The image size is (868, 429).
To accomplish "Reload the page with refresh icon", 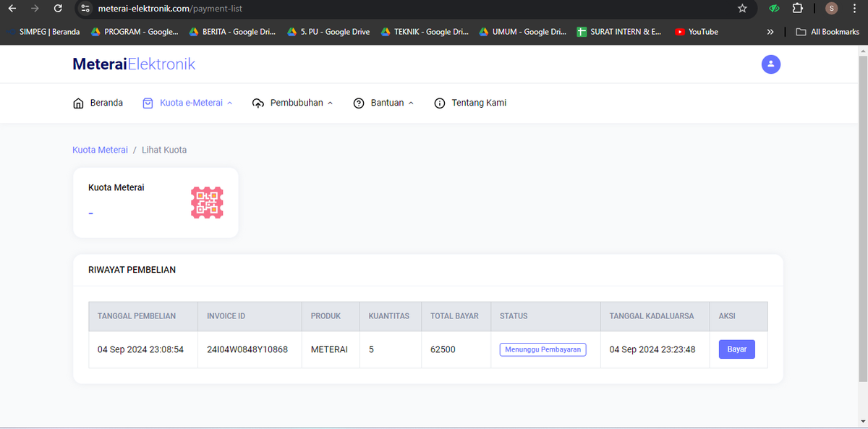I will (x=59, y=9).
